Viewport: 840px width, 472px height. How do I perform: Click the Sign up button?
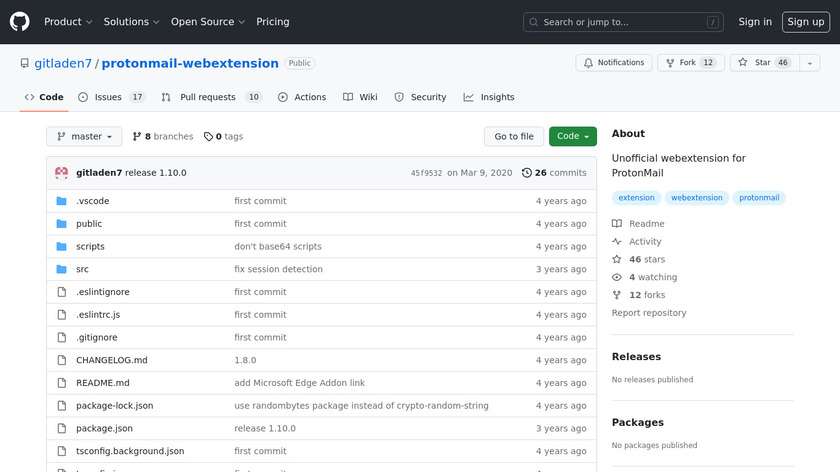tap(805, 22)
